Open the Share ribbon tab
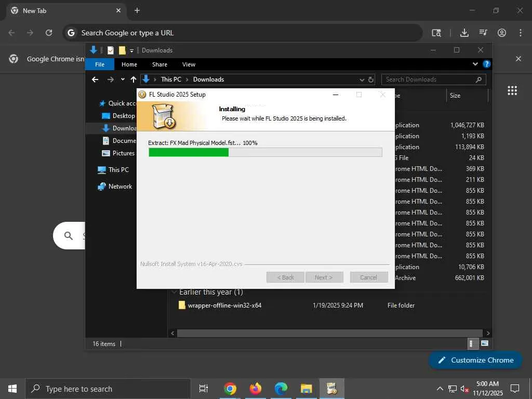Viewport: 532px width, 399px height. (159, 64)
